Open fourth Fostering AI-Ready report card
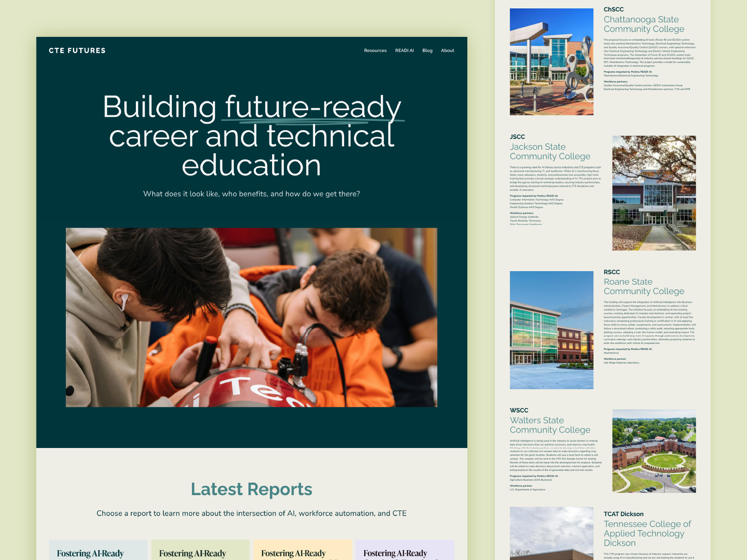 pos(405,550)
